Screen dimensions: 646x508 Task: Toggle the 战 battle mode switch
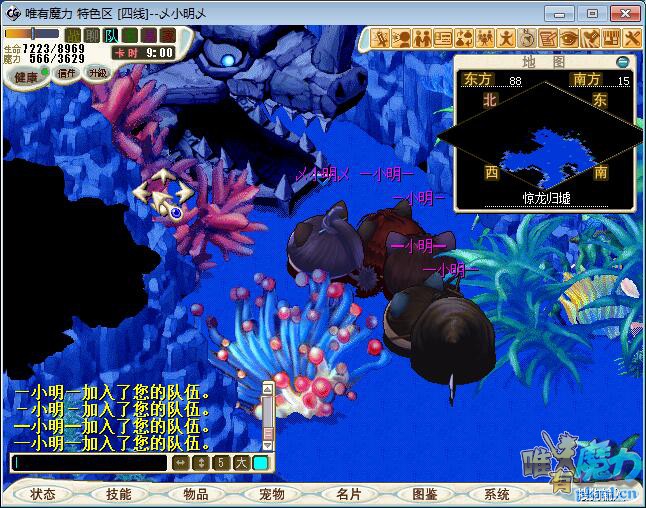click(73, 35)
